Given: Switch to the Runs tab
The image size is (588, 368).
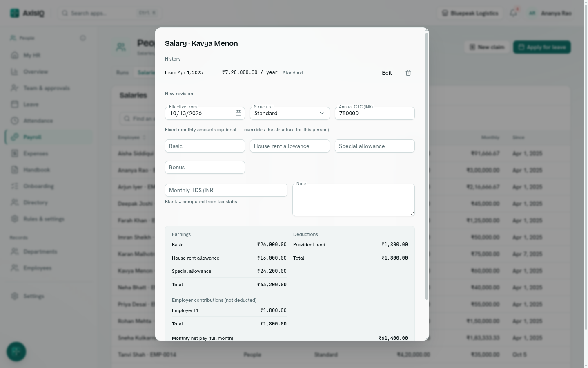Looking at the screenshot, I should 122,72.
